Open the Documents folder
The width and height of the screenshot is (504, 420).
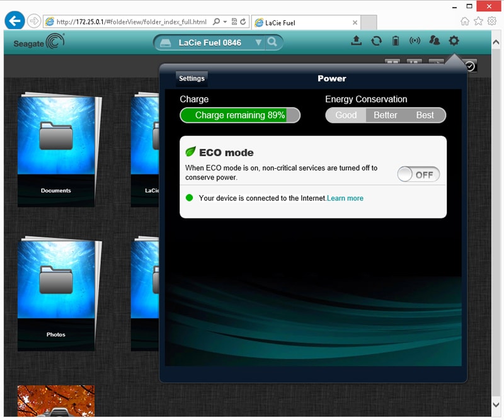tap(56, 149)
